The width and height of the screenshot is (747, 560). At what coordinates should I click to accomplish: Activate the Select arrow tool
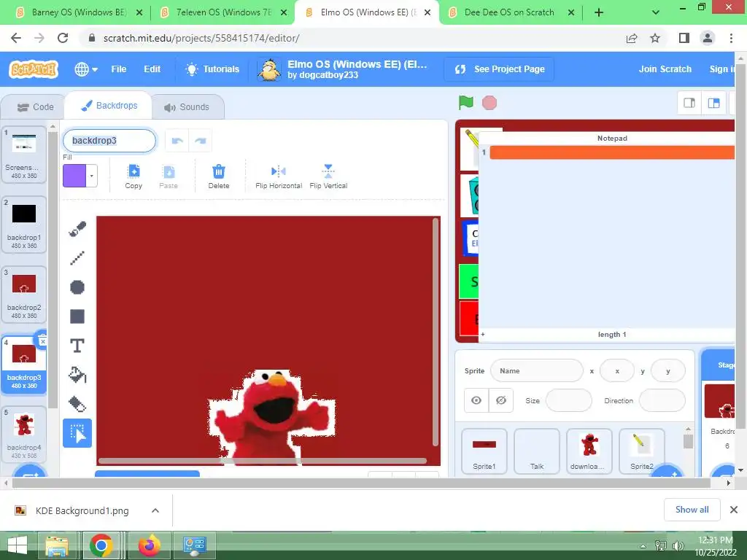77,433
